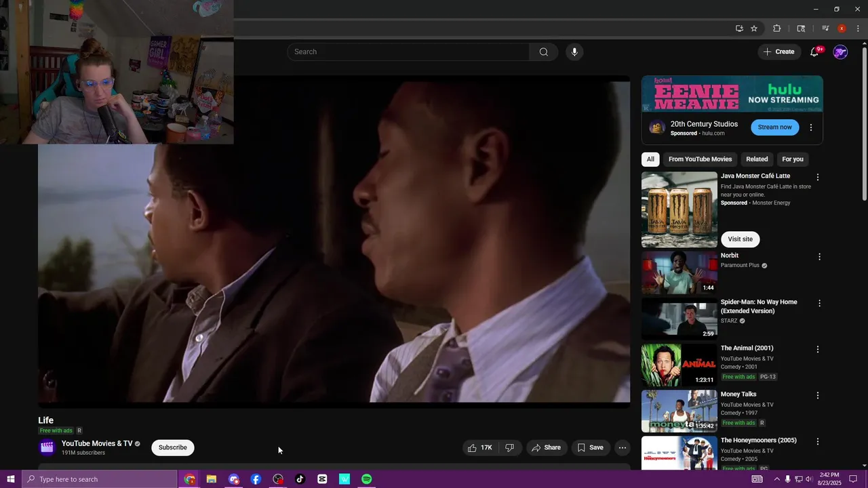Click the Eenie Meanie hulu banner
868x488 pixels.
click(732, 94)
